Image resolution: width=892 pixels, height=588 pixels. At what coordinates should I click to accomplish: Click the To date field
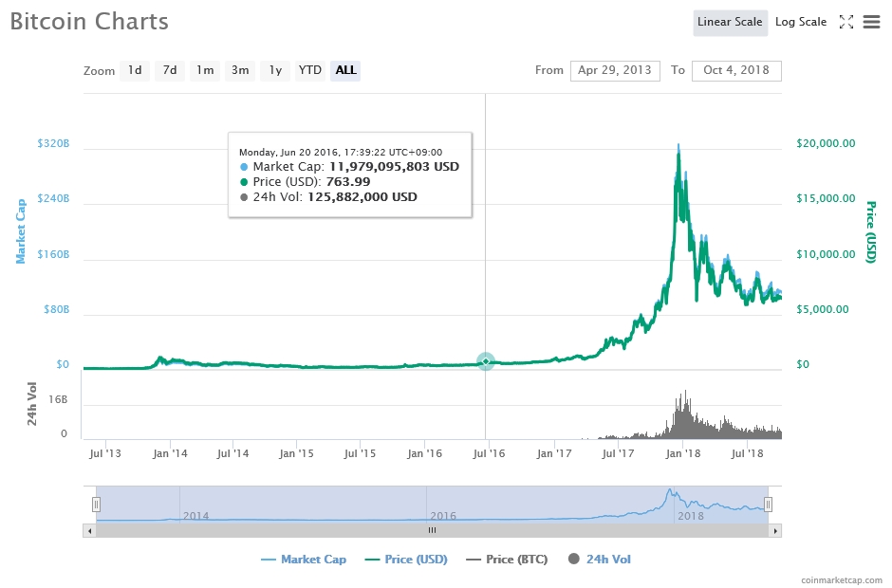tap(736, 70)
